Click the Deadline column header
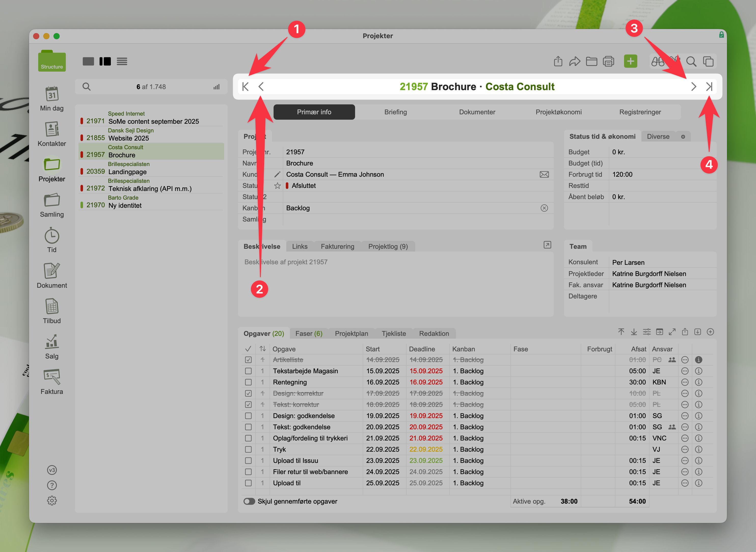This screenshot has width=756, height=552. tap(422, 349)
